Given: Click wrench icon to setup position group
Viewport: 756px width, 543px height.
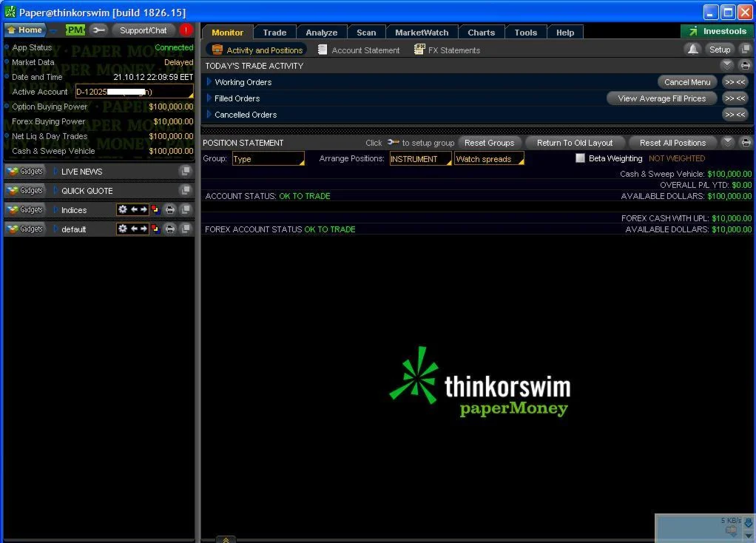Looking at the screenshot, I should (393, 142).
